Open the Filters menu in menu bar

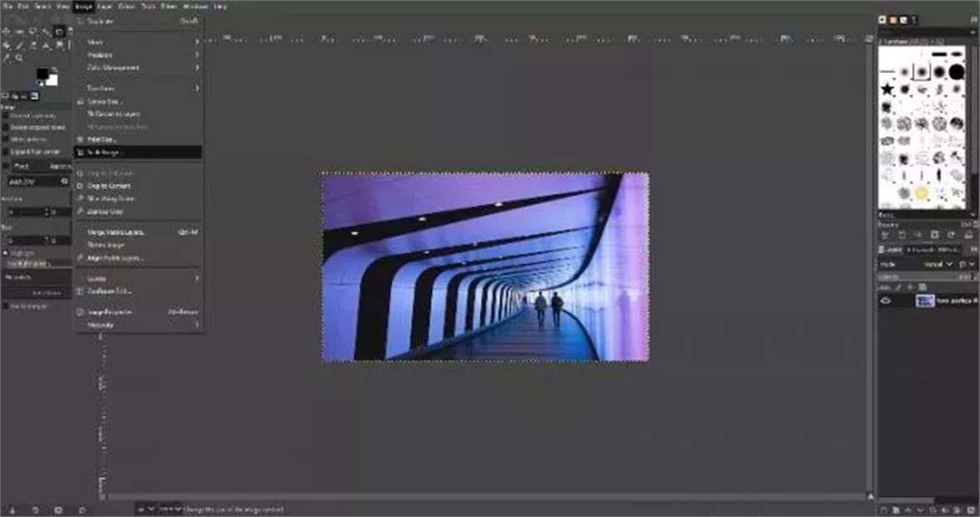[169, 7]
